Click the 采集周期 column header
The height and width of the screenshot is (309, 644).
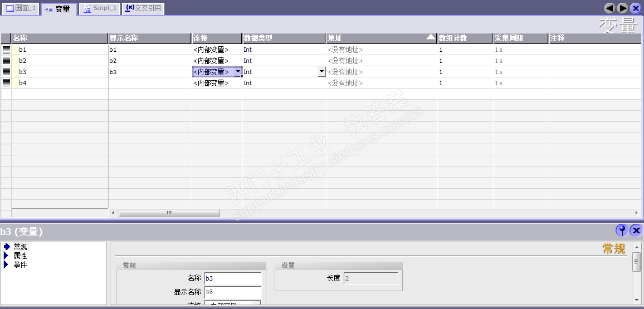(x=521, y=38)
